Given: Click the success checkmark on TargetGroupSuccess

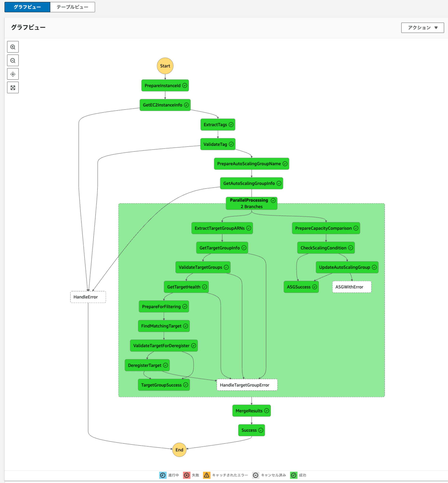Looking at the screenshot, I should tap(186, 385).
